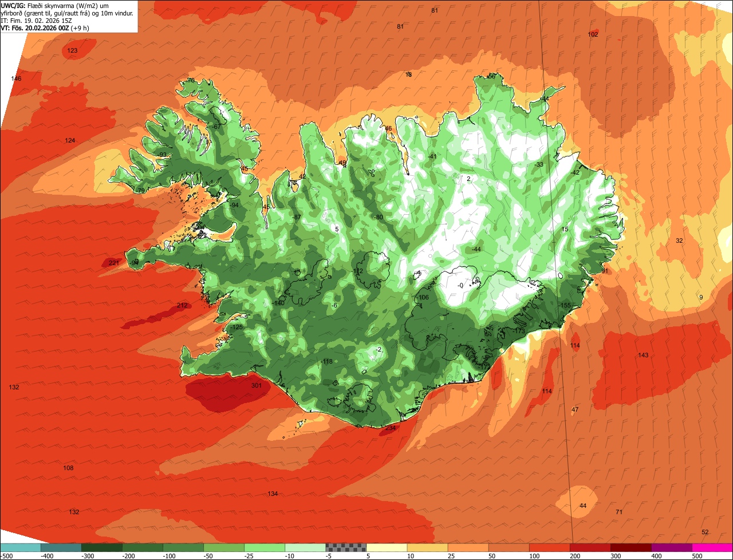Click the '134' value south of Iceland
Screen dimensions: 733x560
tap(273, 494)
